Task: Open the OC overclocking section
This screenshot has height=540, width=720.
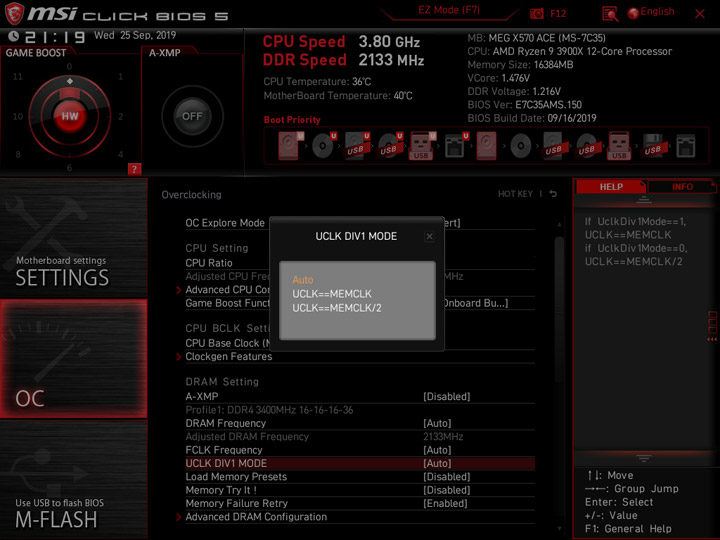Action: click(x=73, y=359)
